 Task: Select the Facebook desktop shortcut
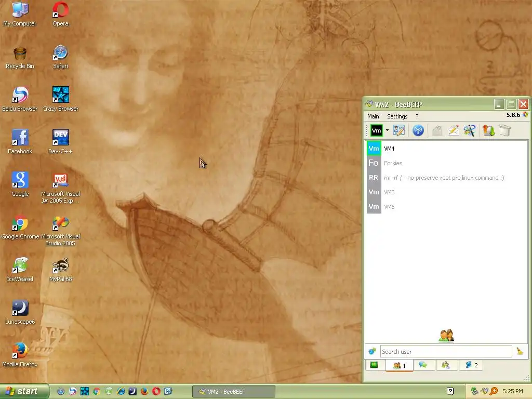20,142
